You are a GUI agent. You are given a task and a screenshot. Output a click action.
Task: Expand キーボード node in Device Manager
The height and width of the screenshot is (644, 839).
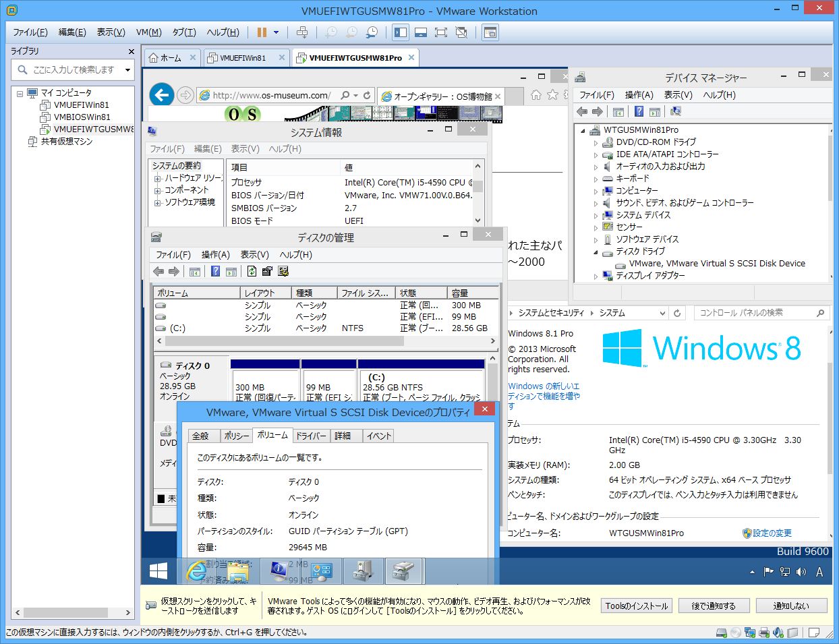(596, 179)
